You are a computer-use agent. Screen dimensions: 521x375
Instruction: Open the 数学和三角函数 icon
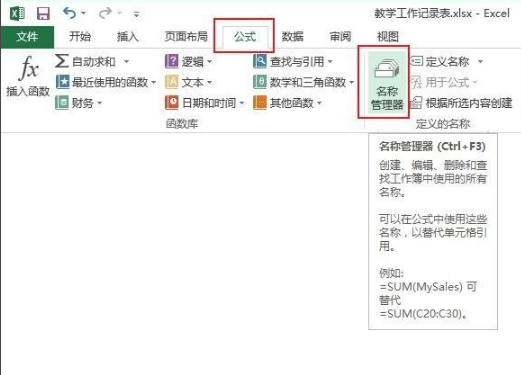coord(260,82)
